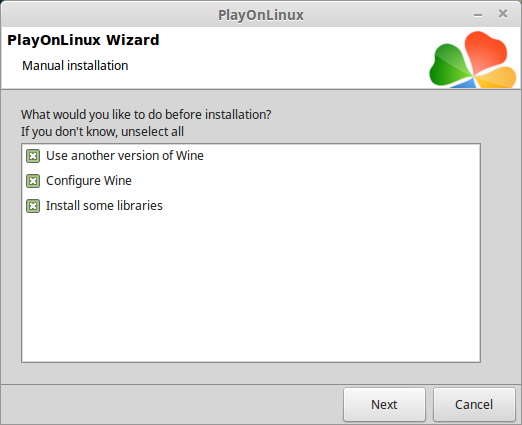Click the 'Manual installation' subtitle
This screenshot has height=425, width=522.
click(x=75, y=66)
